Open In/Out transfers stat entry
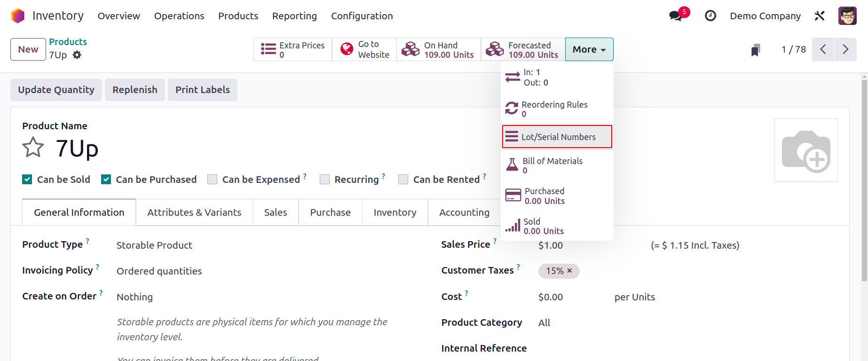Screen dimensions: 868x361 pos(558,78)
